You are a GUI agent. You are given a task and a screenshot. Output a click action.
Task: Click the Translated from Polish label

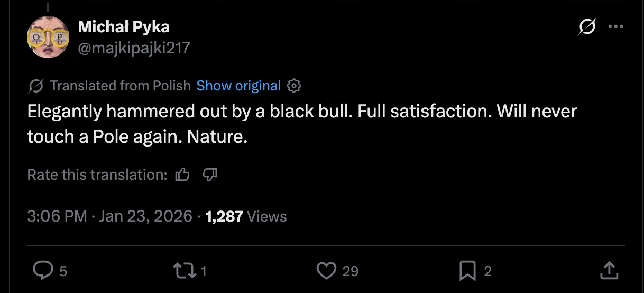tap(120, 86)
